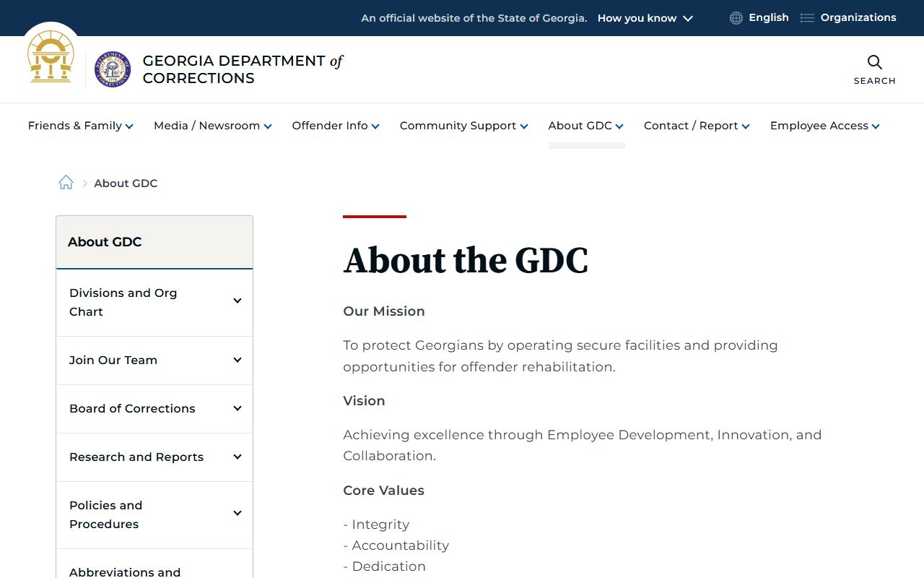Go to home via breadcrumb house icon
924x578 pixels.
point(66,183)
